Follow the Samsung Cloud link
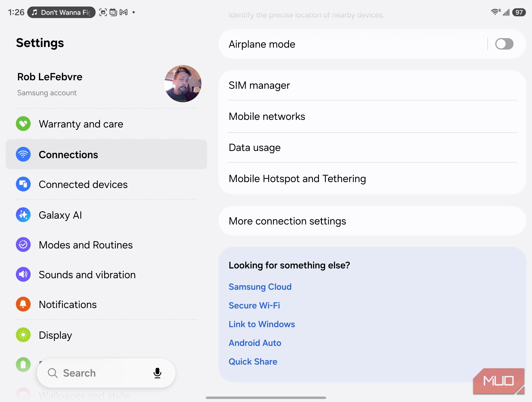 (260, 287)
